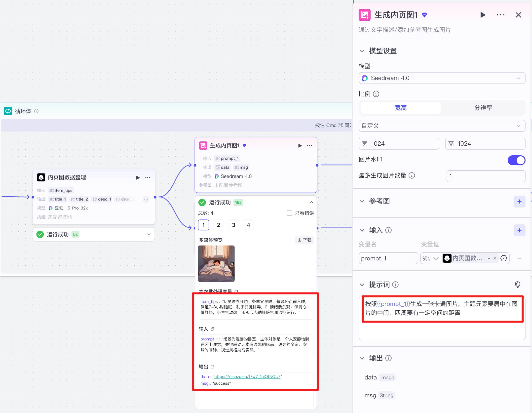Image resolution: width=532 pixels, height=413 pixels.
Task: Remove prompt_1 input row with minus icon
Action: 519,258
